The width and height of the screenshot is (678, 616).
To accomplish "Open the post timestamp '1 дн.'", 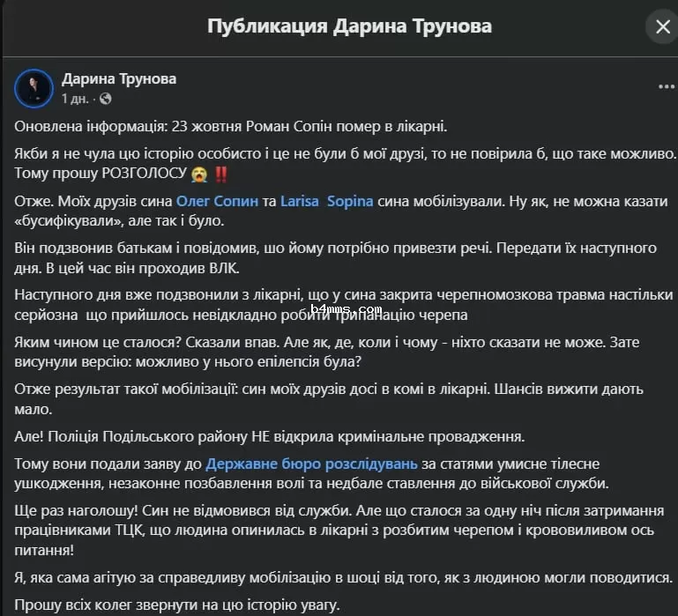I will (76, 99).
